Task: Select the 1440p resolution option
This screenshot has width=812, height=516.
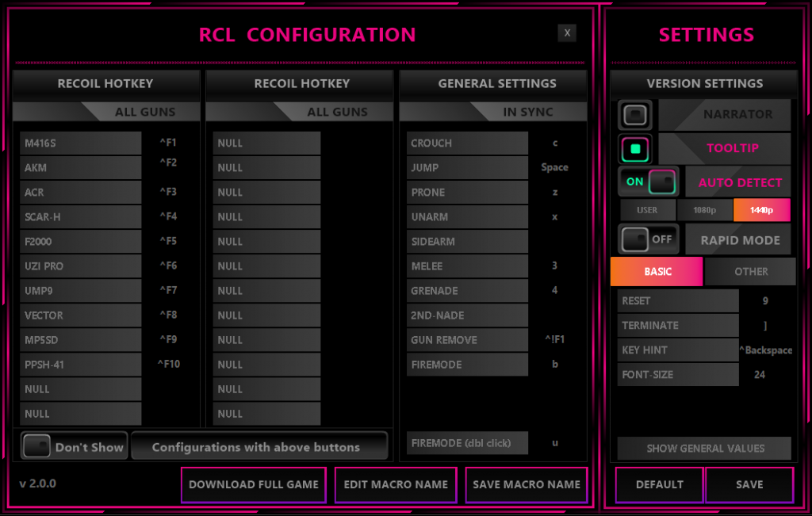Action: pyautogui.click(x=761, y=210)
